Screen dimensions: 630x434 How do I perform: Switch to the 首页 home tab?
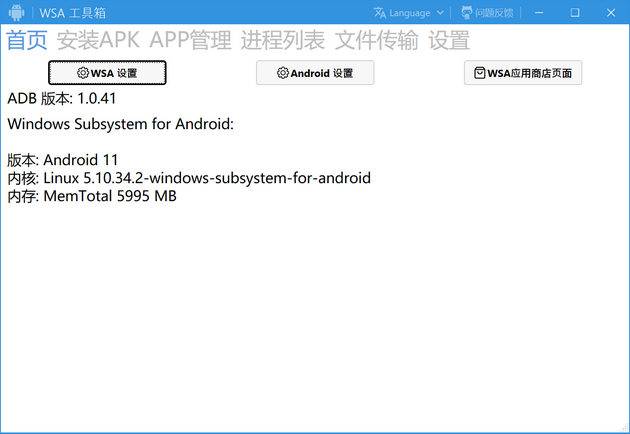[x=27, y=40]
